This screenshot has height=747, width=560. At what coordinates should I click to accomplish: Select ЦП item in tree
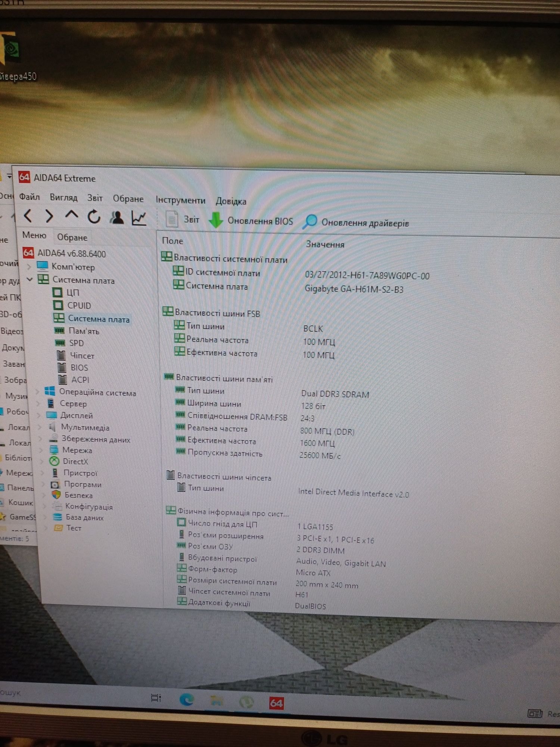(x=66, y=292)
